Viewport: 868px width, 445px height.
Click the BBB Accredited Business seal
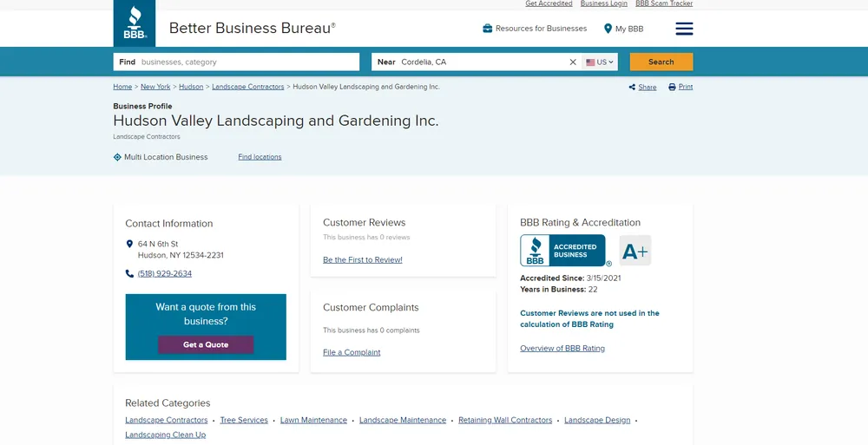pyautogui.click(x=562, y=251)
